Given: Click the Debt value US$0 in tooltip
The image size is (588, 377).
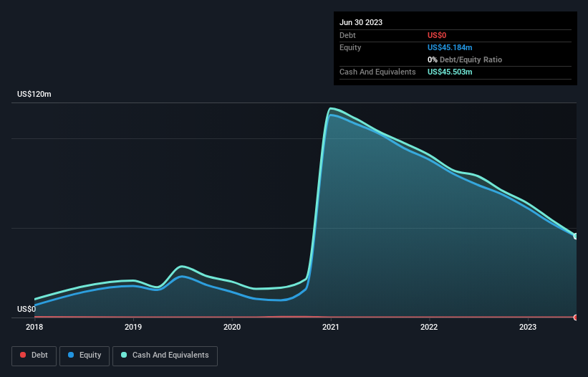Looking at the screenshot, I should [437, 35].
